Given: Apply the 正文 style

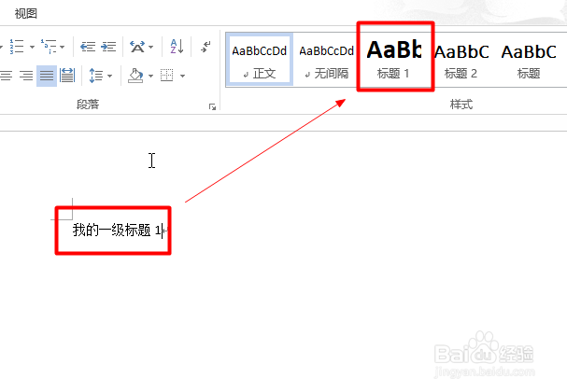Looking at the screenshot, I should pyautogui.click(x=260, y=60).
